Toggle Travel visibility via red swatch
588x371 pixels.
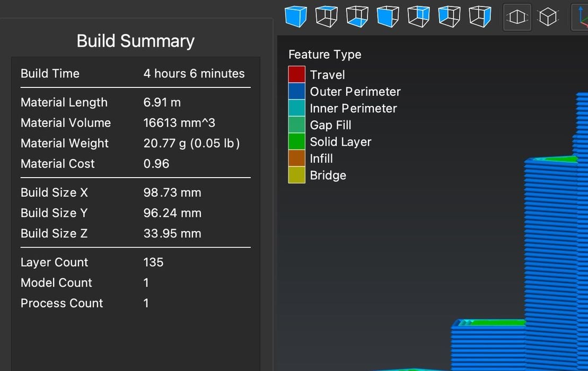(296, 74)
